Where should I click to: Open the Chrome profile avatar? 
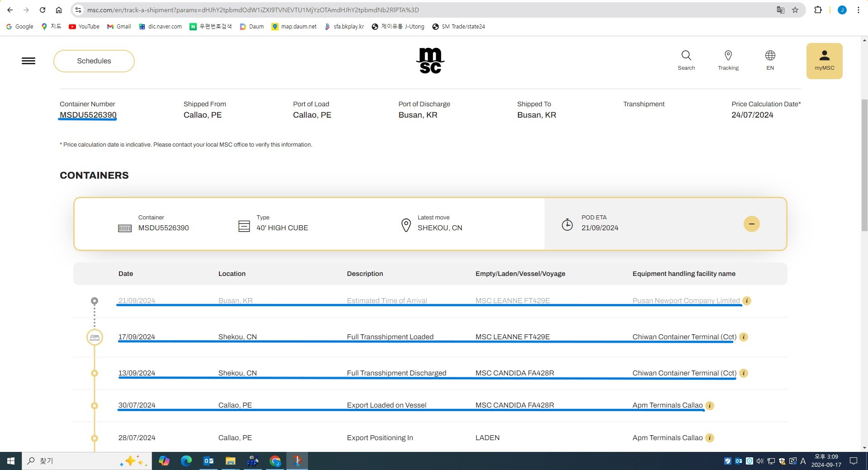(x=842, y=10)
